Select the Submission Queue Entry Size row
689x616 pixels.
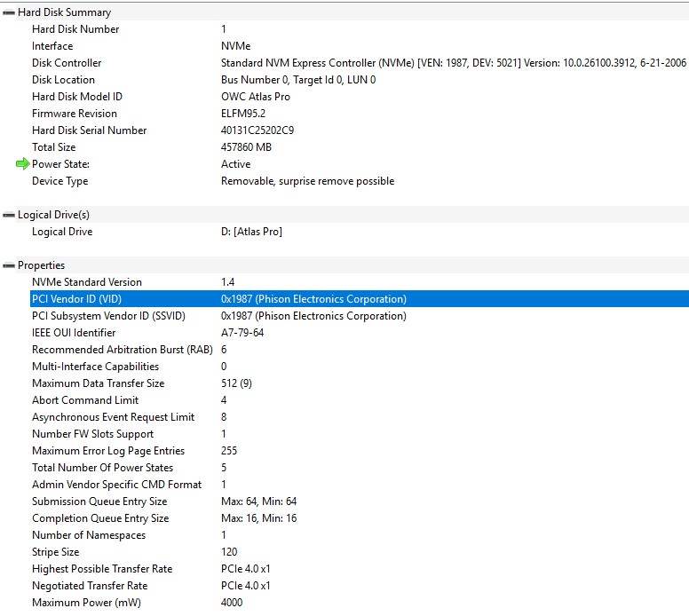pyautogui.click(x=360, y=501)
